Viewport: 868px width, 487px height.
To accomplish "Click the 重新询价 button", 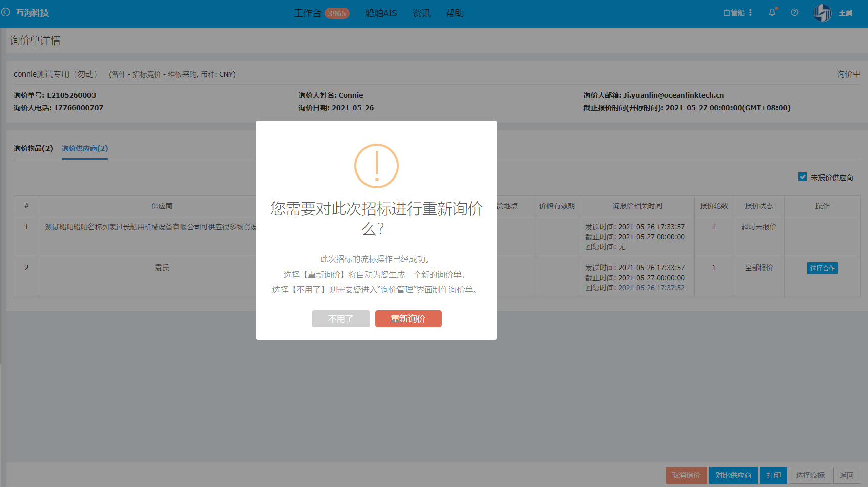I will pyautogui.click(x=408, y=319).
